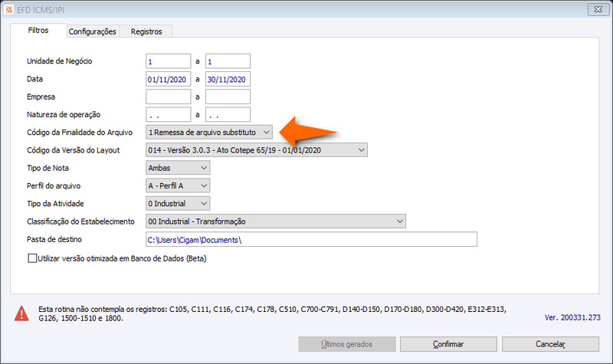Focus the Unidade de Negócio end field
Image resolution: width=613 pixels, height=364 pixels.
pyautogui.click(x=228, y=61)
